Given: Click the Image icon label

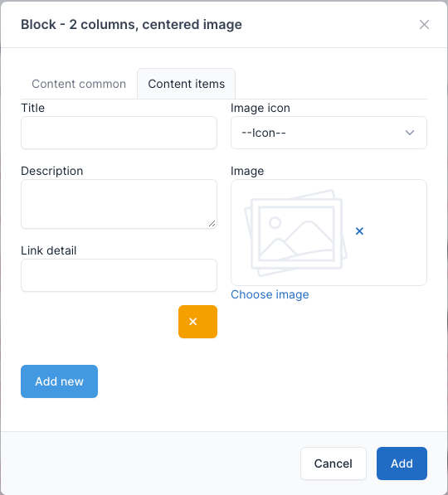Looking at the screenshot, I should coord(261,108).
